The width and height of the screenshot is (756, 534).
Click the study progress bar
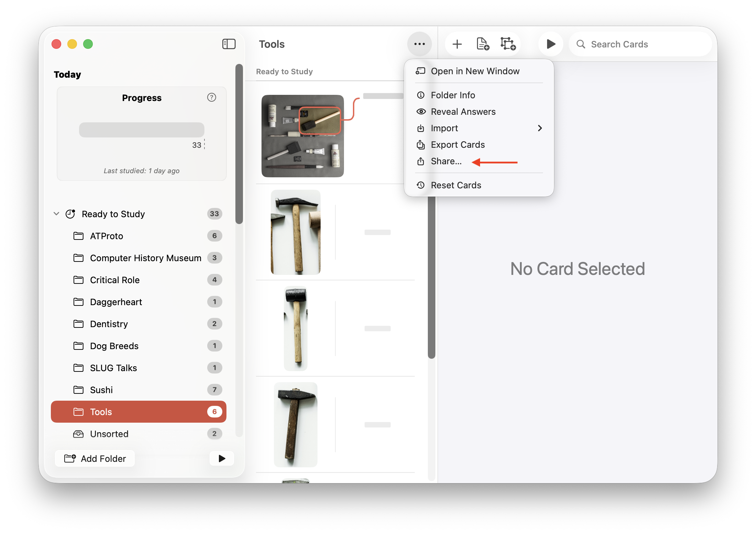[142, 130]
